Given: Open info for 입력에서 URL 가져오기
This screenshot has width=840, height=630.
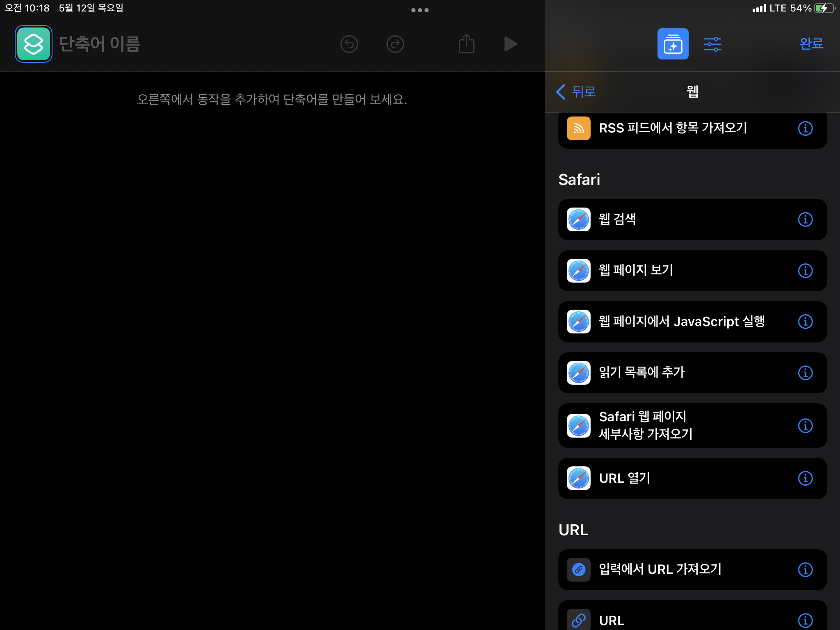Looking at the screenshot, I should (x=805, y=570).
